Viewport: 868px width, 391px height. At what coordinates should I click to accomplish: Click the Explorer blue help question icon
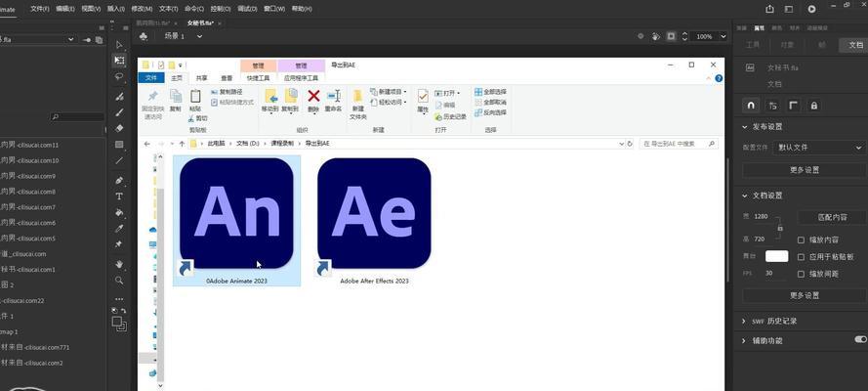719,78
